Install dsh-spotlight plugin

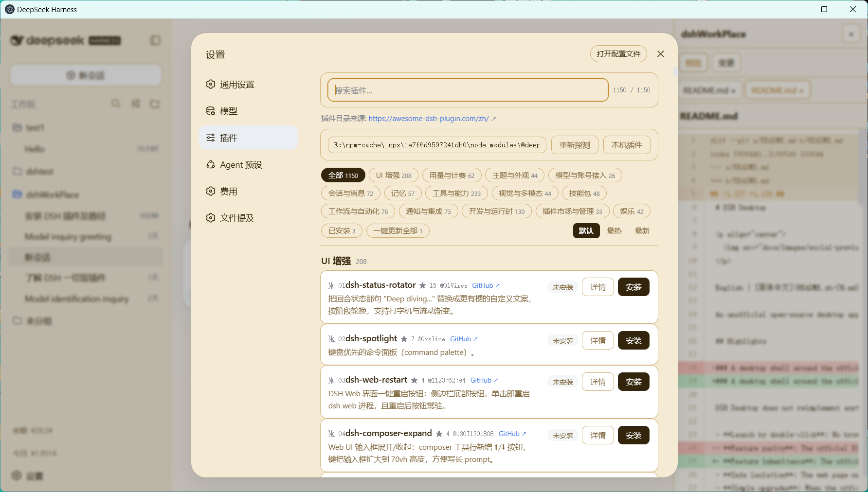pyautogui.click(x=633, y=341)
